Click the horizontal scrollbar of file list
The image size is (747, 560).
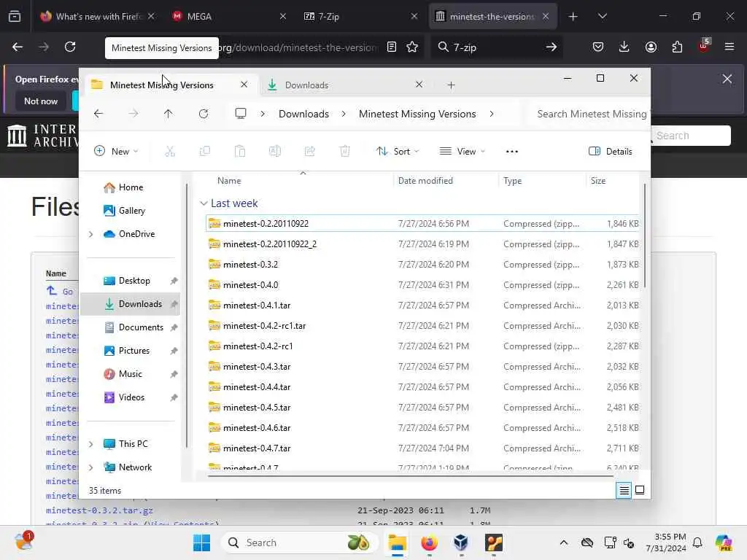click(411, 475)
